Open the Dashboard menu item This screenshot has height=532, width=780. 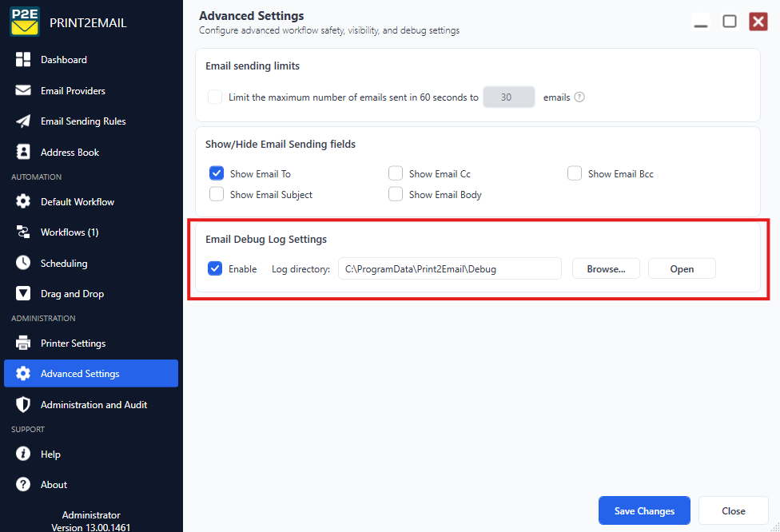point(91,60)
